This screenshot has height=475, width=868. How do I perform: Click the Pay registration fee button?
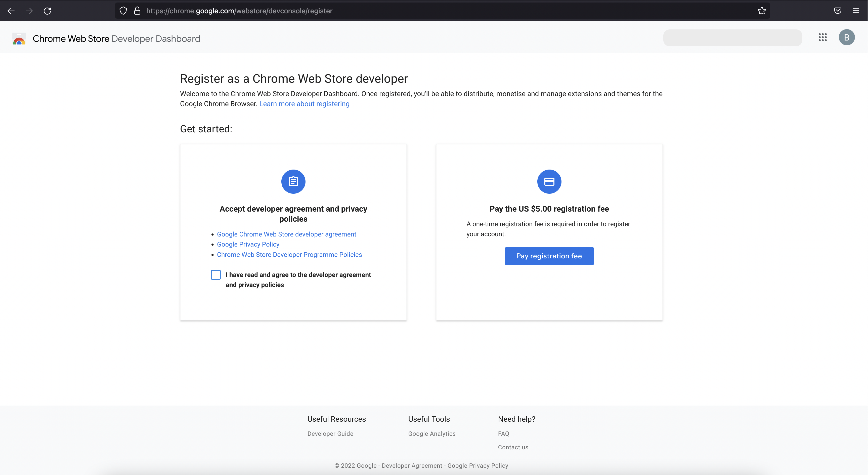point(549,256)
